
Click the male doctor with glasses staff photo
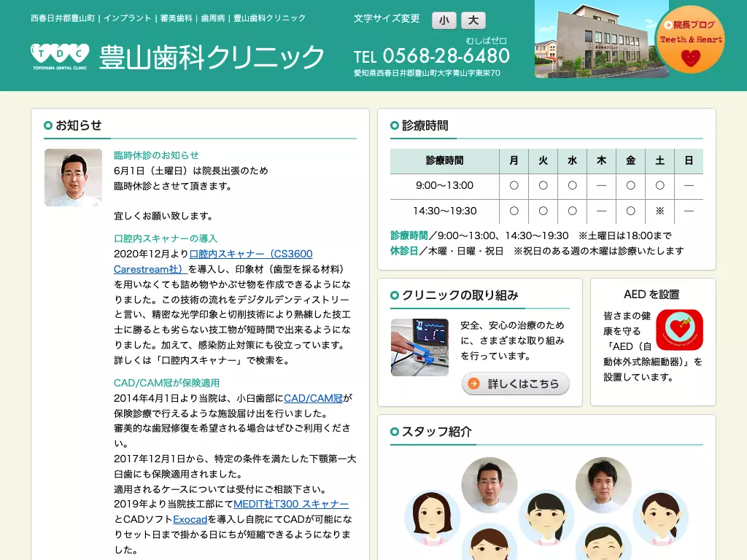tap(489, 485)
